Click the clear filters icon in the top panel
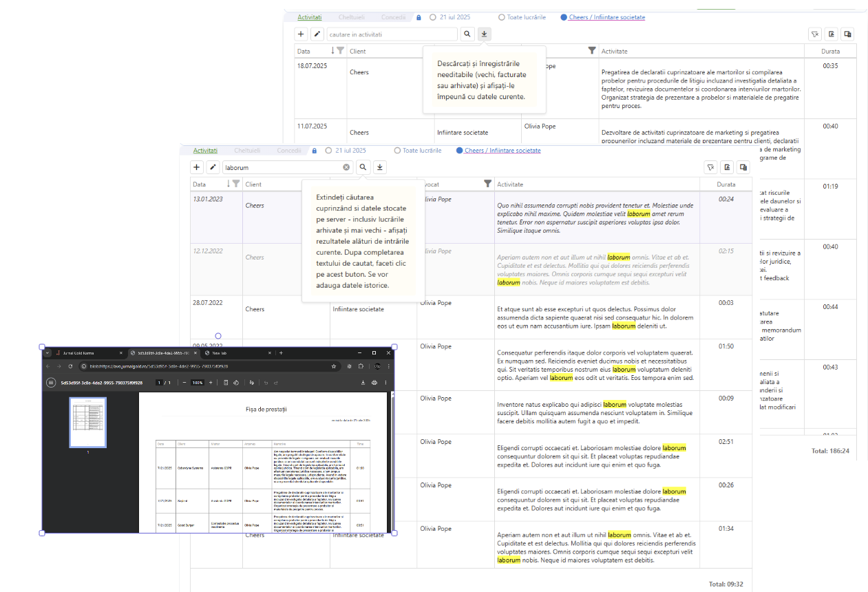The width and height of the screenshot is (868, 592). pyautogui.click(x=814, y=34)
